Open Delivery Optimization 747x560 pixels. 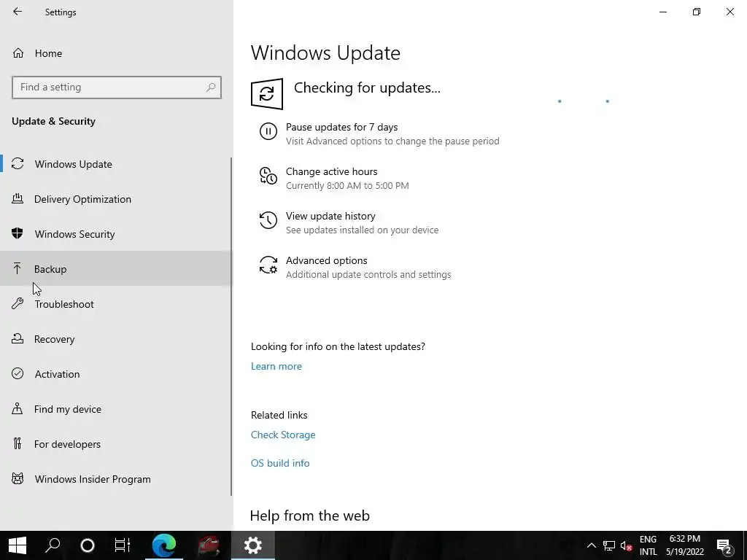tap(116, 199)
